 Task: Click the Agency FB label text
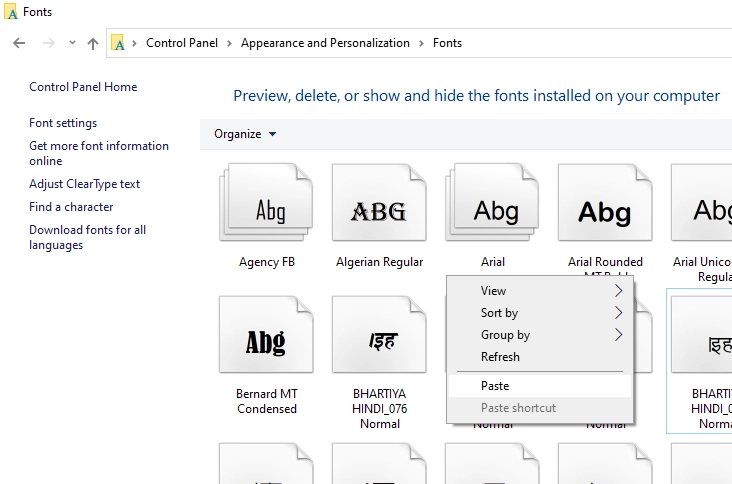267,262
